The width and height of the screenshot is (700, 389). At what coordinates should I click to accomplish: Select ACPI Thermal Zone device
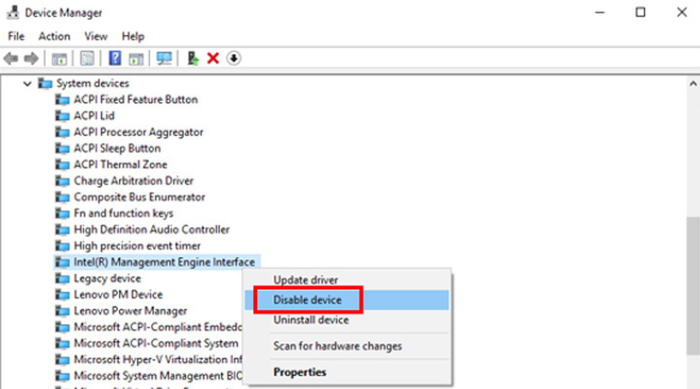120,164
